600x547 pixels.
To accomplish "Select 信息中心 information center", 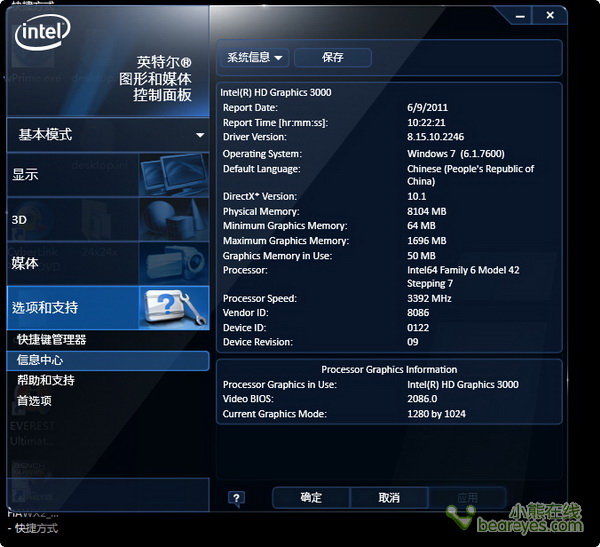I will pos(108,360).
